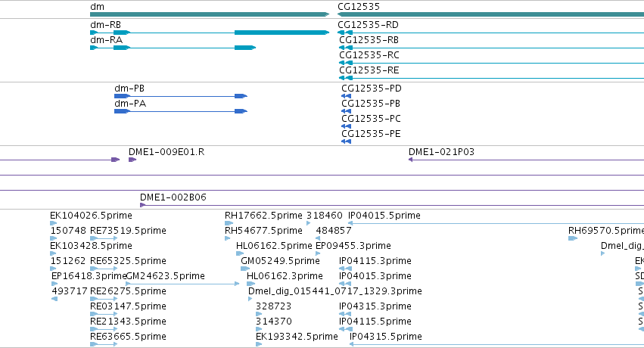Select HL06162.3prime EST label
This screenshot has height=348, width=644.
[285, 277]
